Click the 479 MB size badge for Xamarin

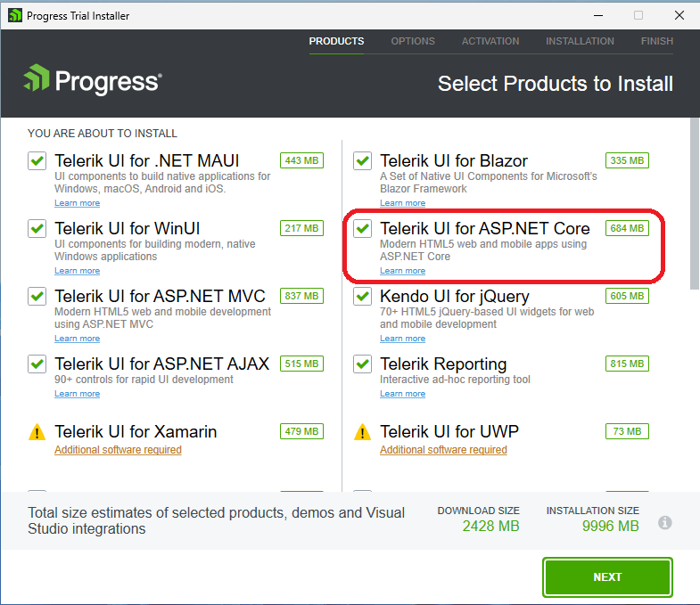(301, 432)
